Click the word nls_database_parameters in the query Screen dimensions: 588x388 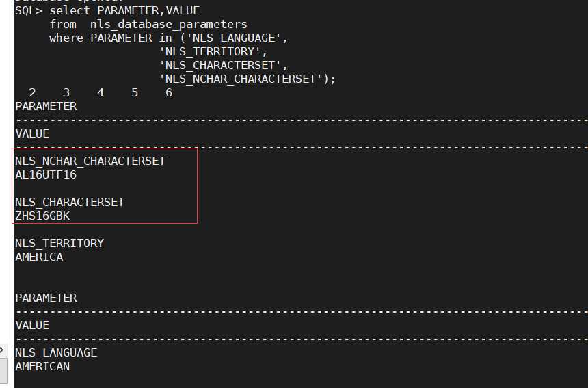(x=168, y=25)
